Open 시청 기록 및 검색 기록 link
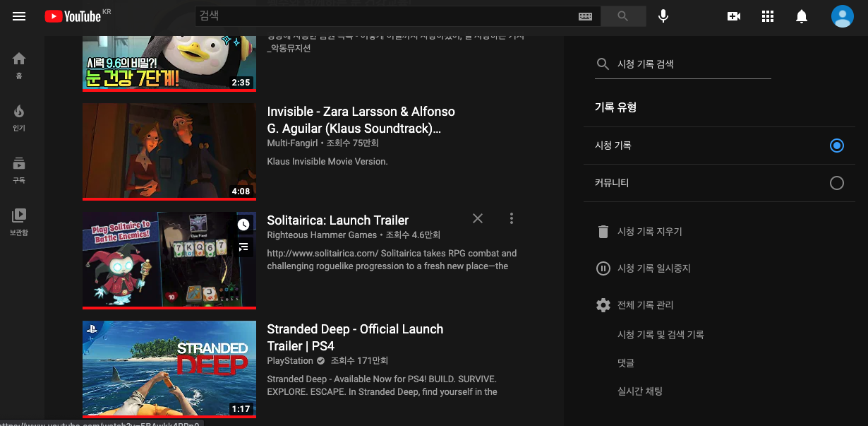The height and width of the screenshot is (426, 868). tap(661, 335)
